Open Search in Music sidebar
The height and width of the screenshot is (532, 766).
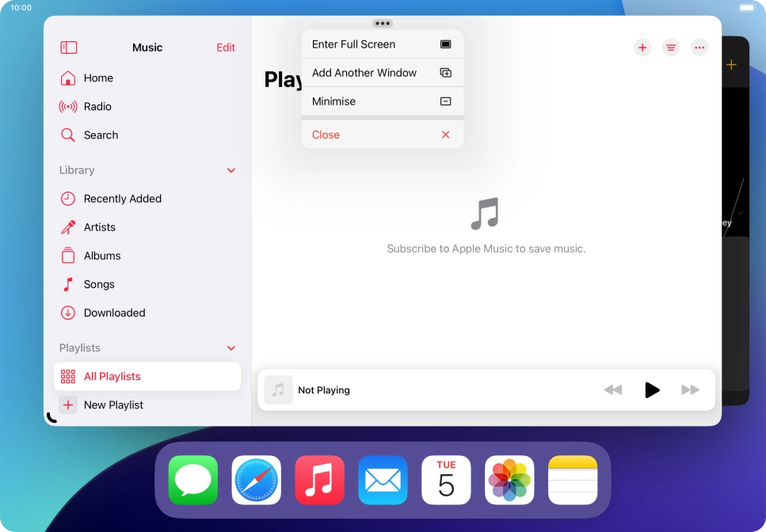tap(100, 135)
